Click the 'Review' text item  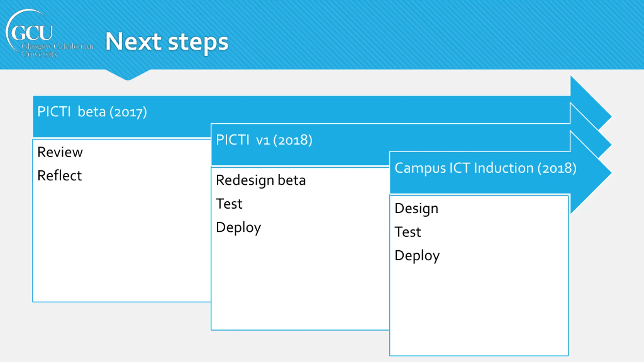click(x=60, y=152)
